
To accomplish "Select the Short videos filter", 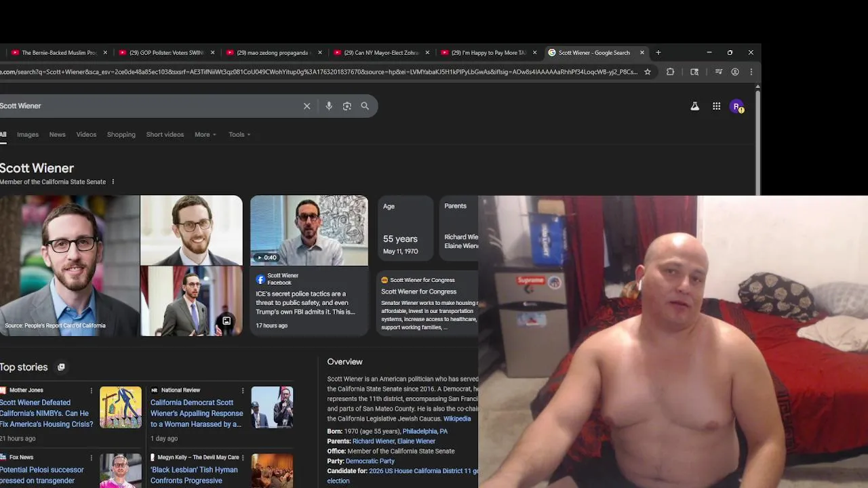I will [x=165, y=134].
